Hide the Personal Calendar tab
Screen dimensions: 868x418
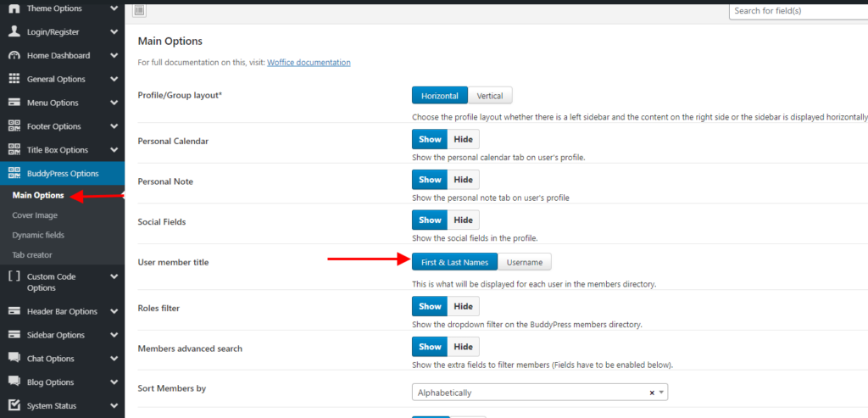pos(463,139)
